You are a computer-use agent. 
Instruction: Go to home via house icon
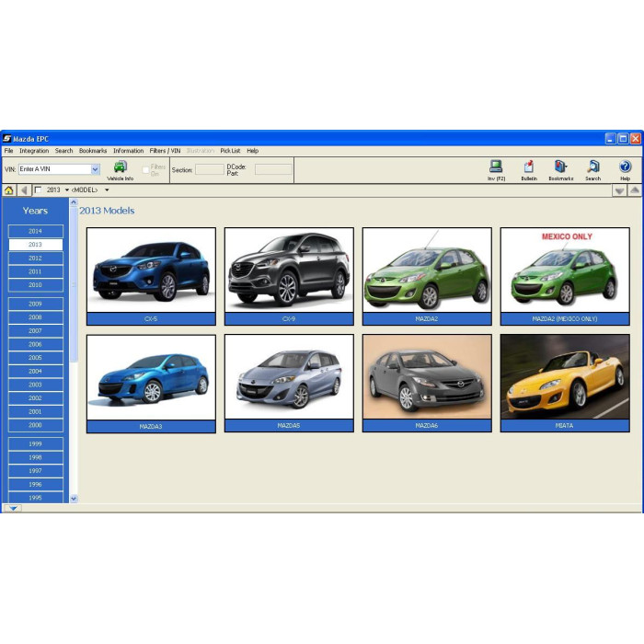(9, 190)
